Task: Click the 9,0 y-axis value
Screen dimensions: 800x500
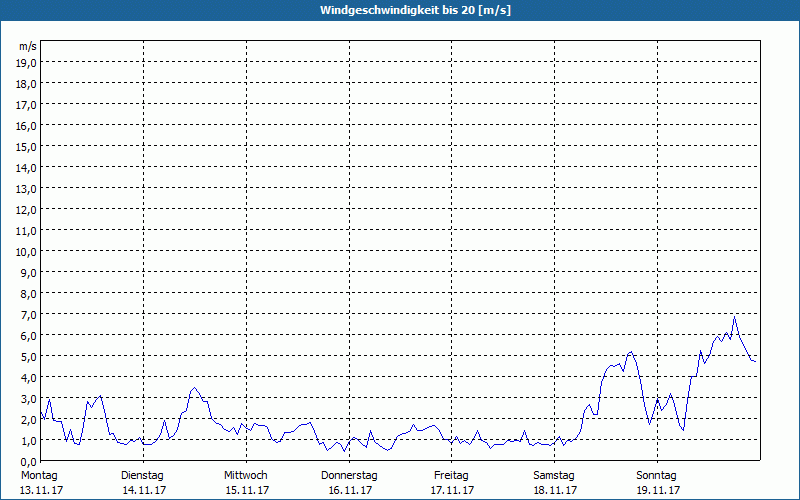Action: pos(29,272)
